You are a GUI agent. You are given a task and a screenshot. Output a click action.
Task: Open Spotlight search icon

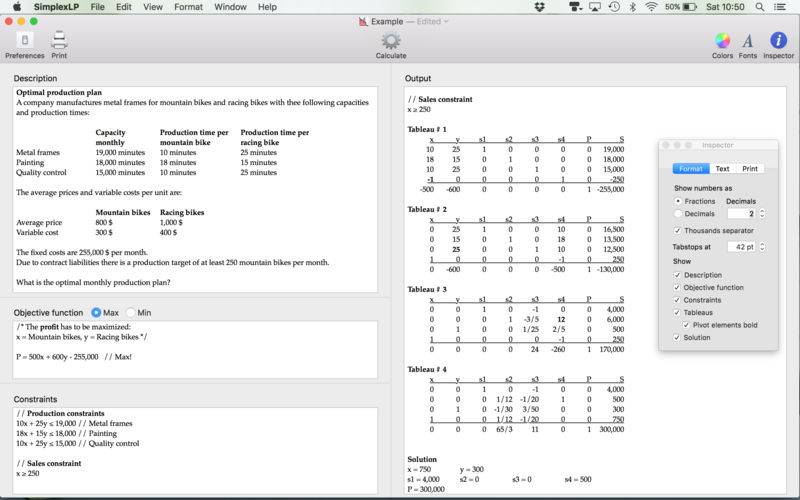(760, 7)
